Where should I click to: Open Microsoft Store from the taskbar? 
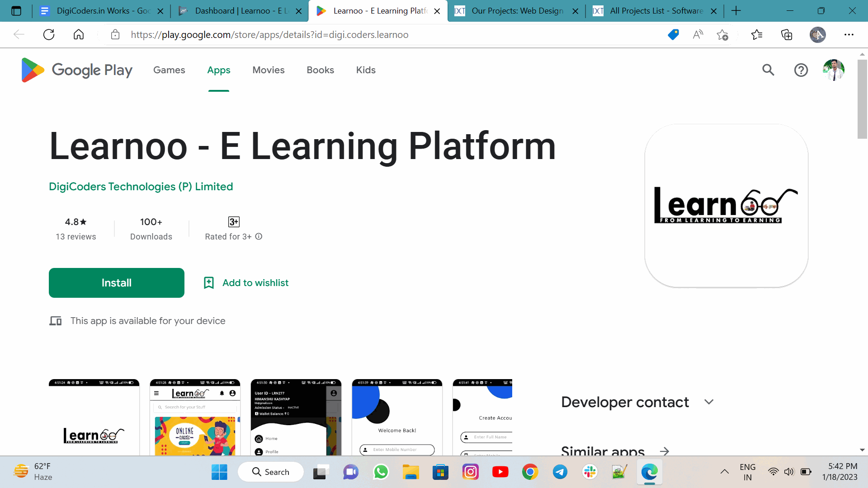pyautogui.click(x=440, y=472)
